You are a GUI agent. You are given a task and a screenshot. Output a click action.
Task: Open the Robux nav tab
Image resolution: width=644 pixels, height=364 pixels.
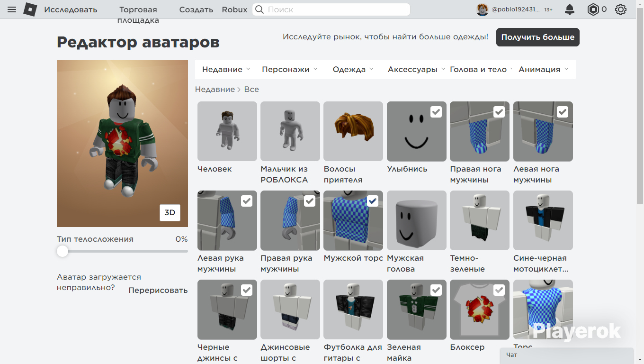pos(235,9)
